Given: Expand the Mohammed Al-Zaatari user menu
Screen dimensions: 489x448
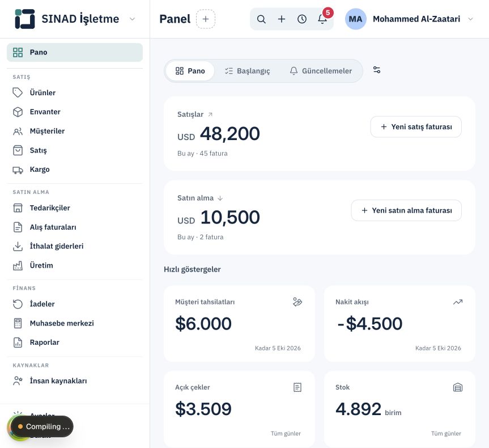Looking at the screenshot, I should pos(471,19).
